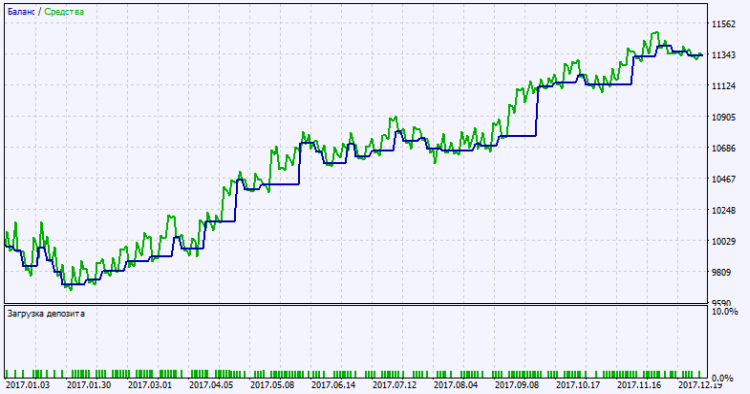Click the 10248 axis value
This screenshot has width=750, height=394.
(723, 210)
